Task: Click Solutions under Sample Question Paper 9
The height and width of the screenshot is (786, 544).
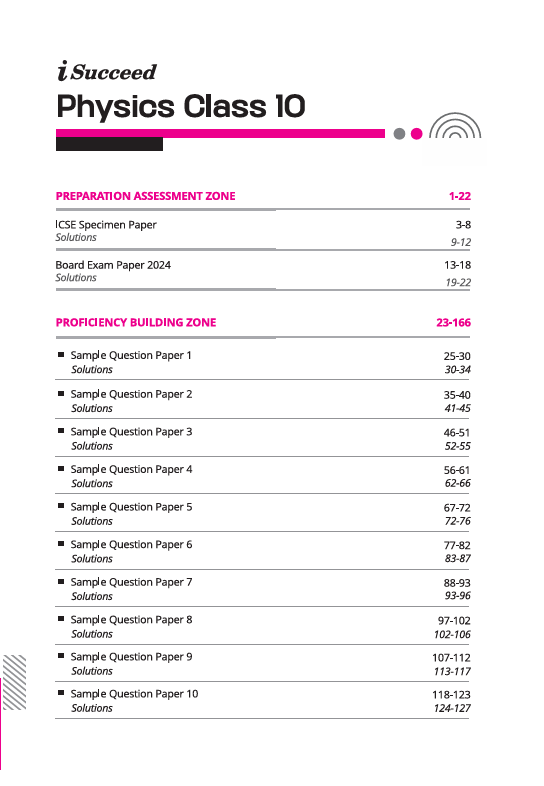Action: pyautogui.click(x=92, y=671)
